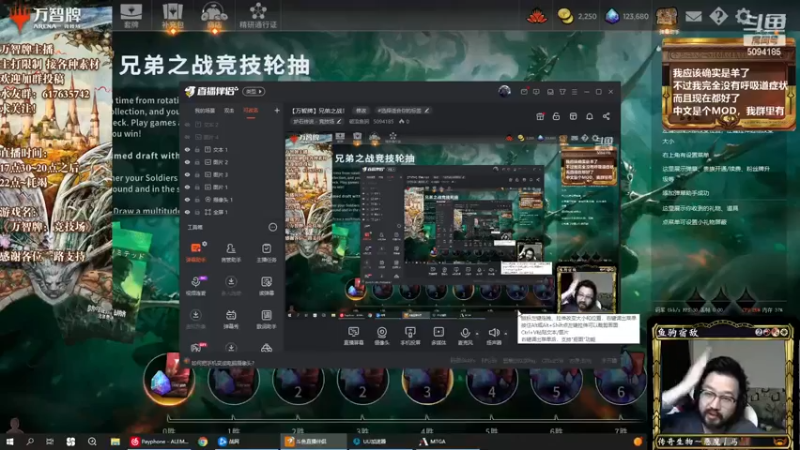This screenshot has width=800, height=450.
Task: Click the user avatar in streaming app title bar
Action: [x=504, y=91]
